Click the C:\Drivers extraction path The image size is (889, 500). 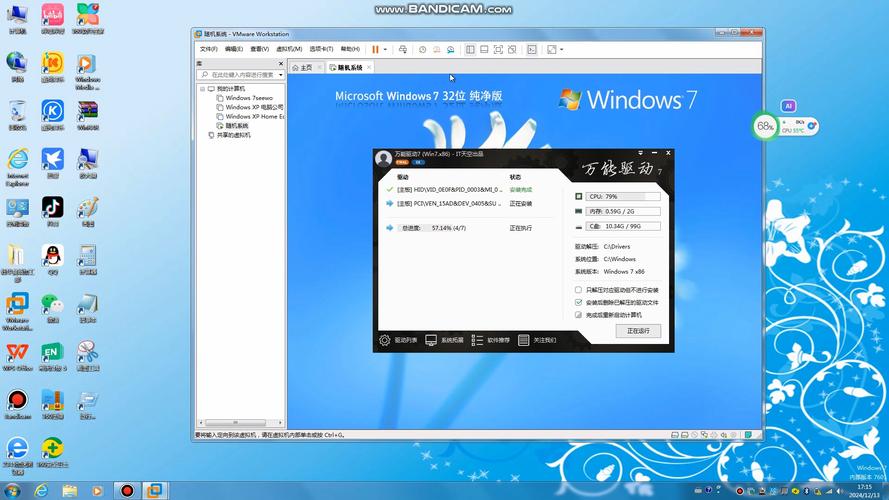click(617, 247)
